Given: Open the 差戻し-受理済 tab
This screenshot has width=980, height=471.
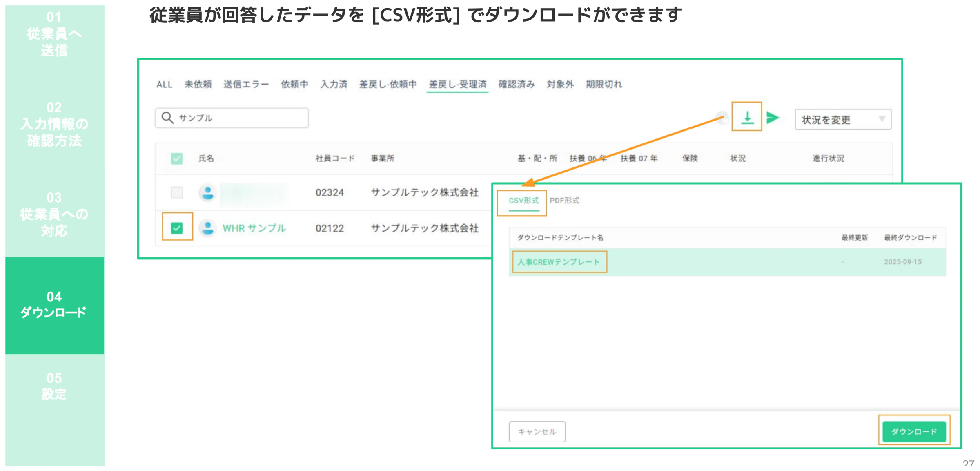Looking at the screenshot, I should [457, 84].
